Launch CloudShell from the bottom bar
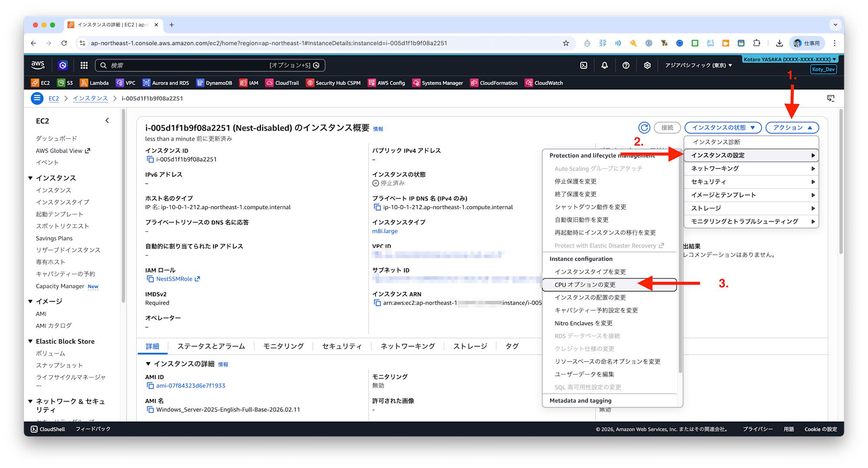 coord(47,429)
